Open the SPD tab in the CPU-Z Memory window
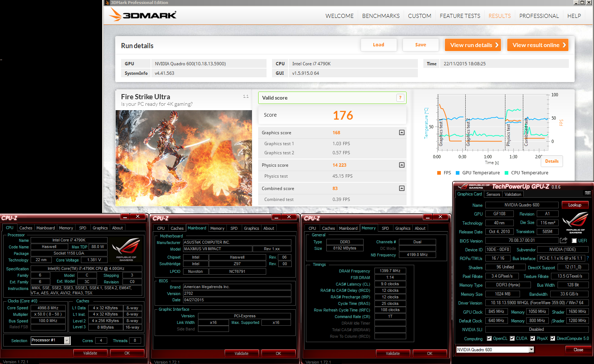 [385, 228]
